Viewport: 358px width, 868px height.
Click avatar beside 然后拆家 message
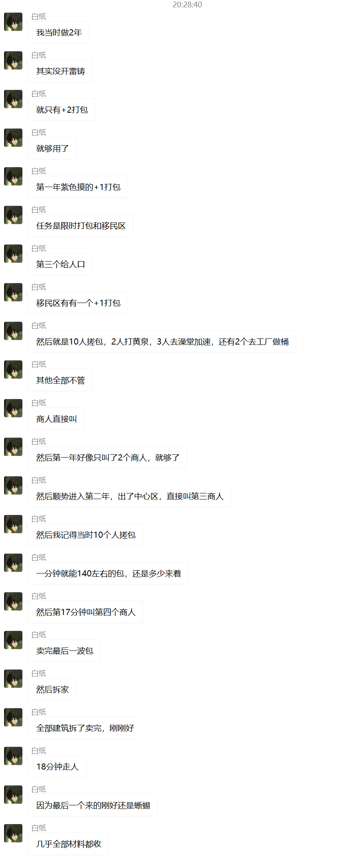coord(13,679)
